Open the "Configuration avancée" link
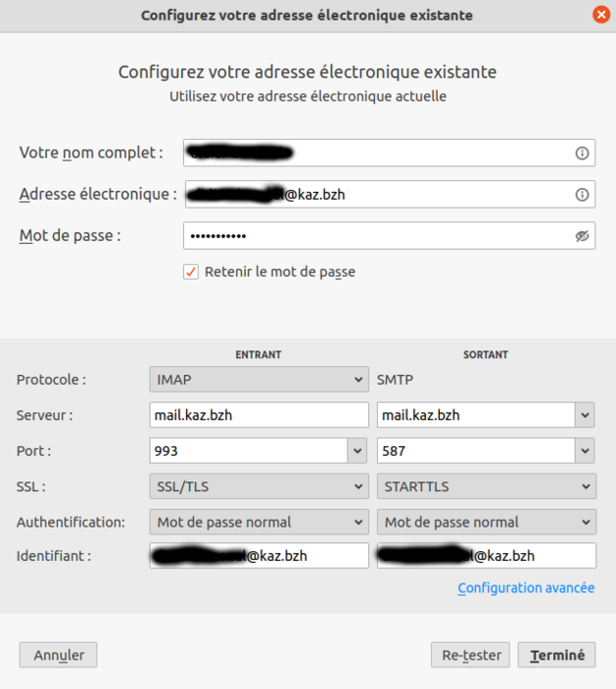Image resolution: width=616 pixels, height=689 pixels. [525, 588]
